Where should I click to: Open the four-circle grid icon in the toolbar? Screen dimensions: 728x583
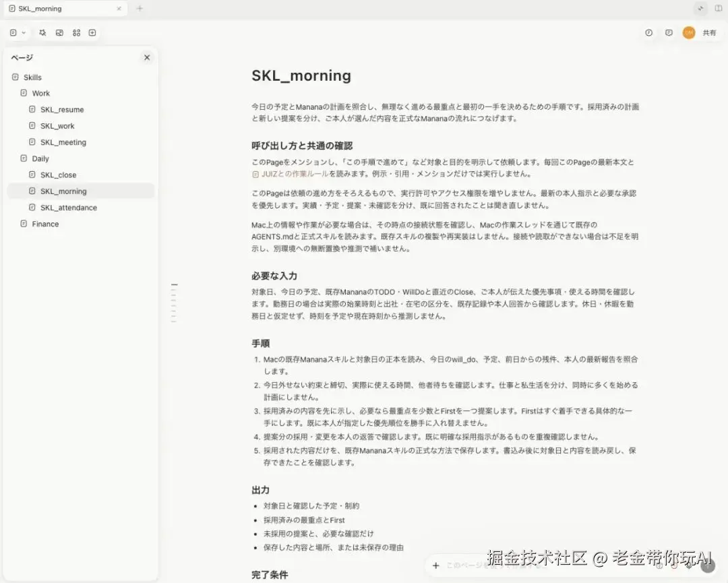point(77,33)
